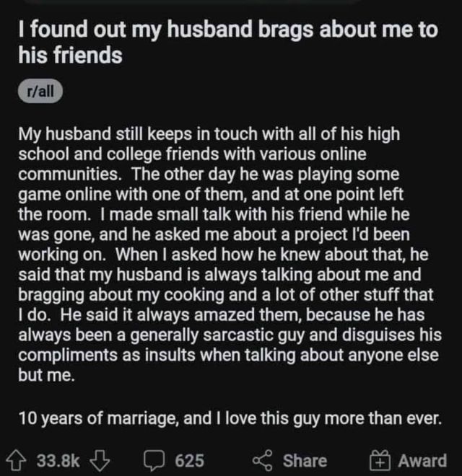Click the line starting 'compliments as insults'

pos(229,356)
